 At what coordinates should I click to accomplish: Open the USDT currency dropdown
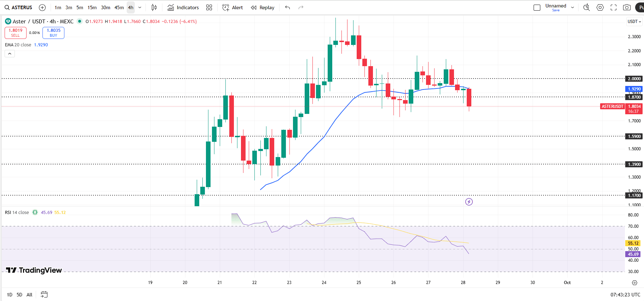(634, 22)
